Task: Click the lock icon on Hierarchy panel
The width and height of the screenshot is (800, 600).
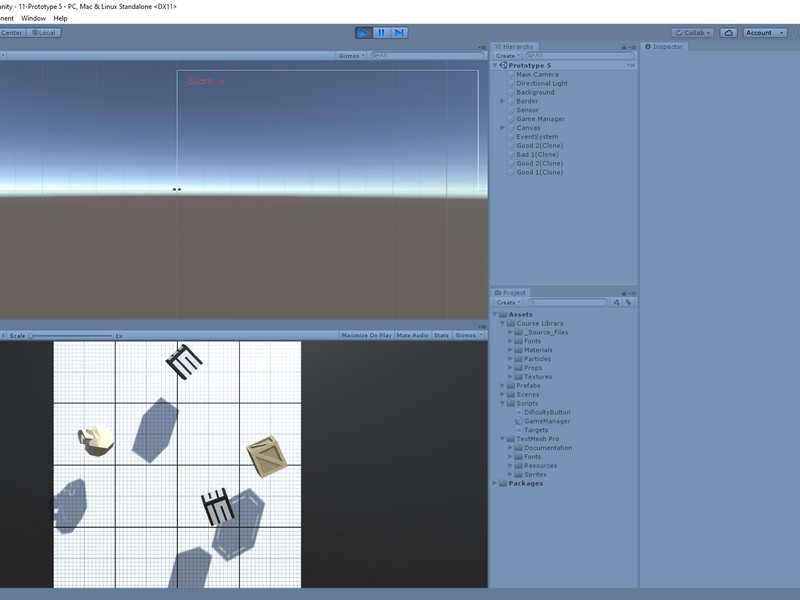Action: (623, 47)
